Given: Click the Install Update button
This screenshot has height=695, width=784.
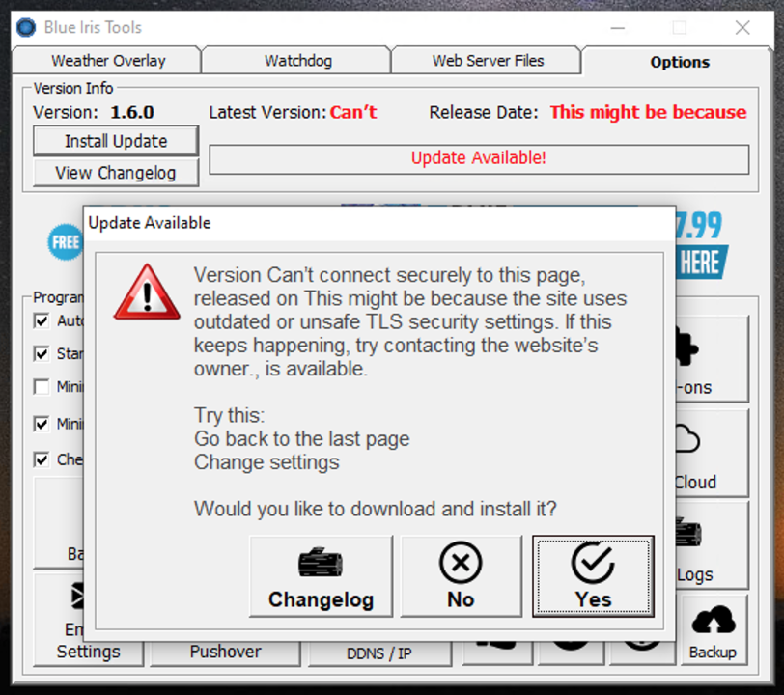Looking at the screenshot, I should pos(116,141).
